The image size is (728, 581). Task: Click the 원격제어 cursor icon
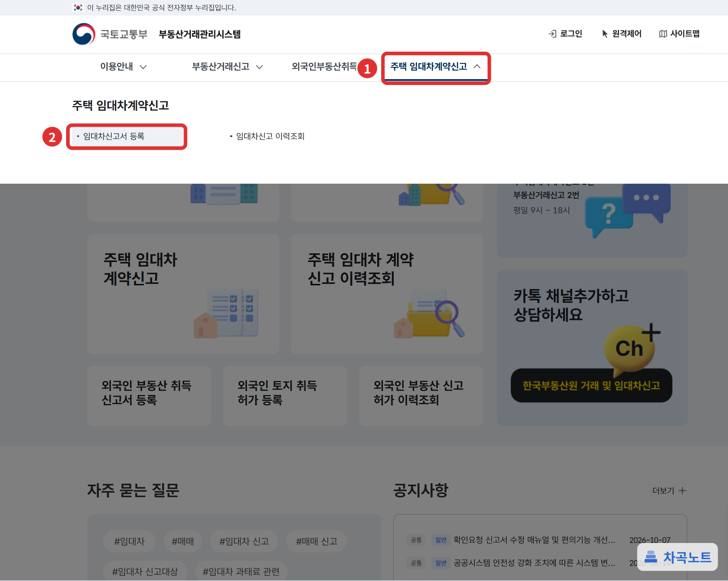click(605, 34)
